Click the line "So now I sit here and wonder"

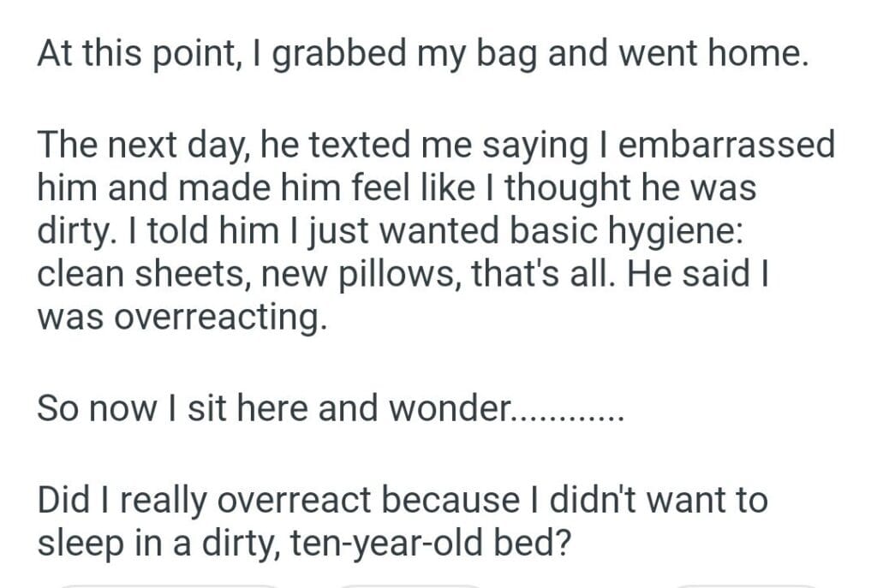coord(272,408)
